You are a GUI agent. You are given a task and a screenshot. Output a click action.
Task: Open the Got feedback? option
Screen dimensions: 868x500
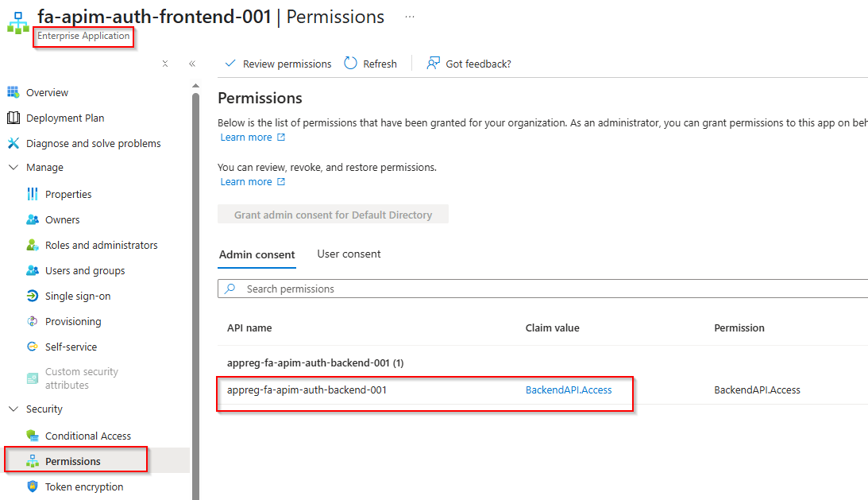coord(469,64)
